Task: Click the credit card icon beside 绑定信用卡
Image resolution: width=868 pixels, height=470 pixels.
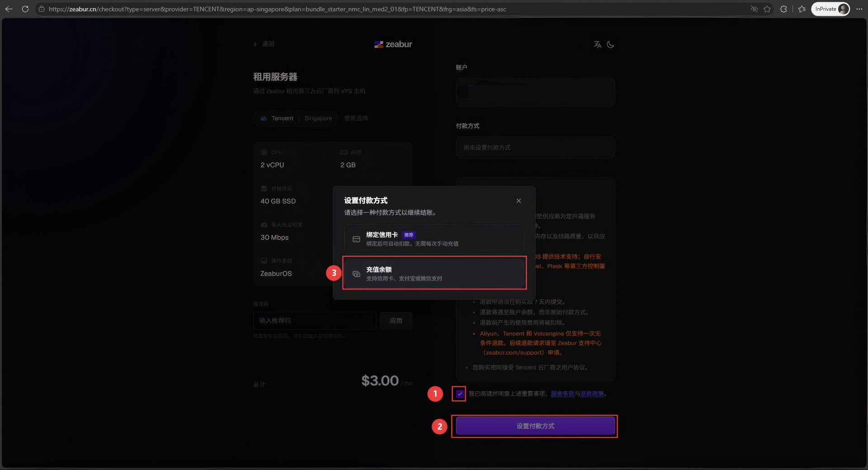Action: click(x=356, y=239)
